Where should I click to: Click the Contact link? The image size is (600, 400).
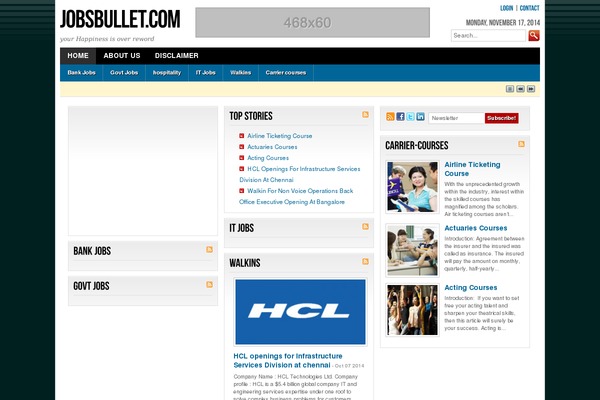[x=530, y=8]
